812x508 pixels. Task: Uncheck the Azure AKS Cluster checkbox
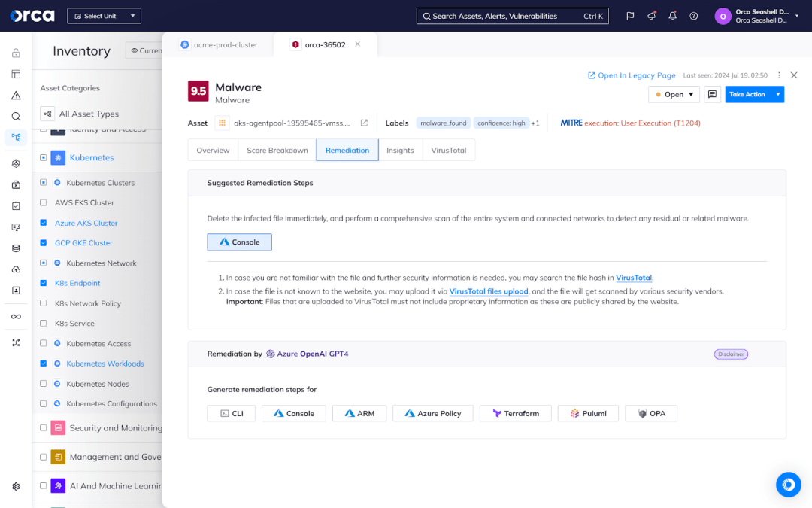point(44,223)
